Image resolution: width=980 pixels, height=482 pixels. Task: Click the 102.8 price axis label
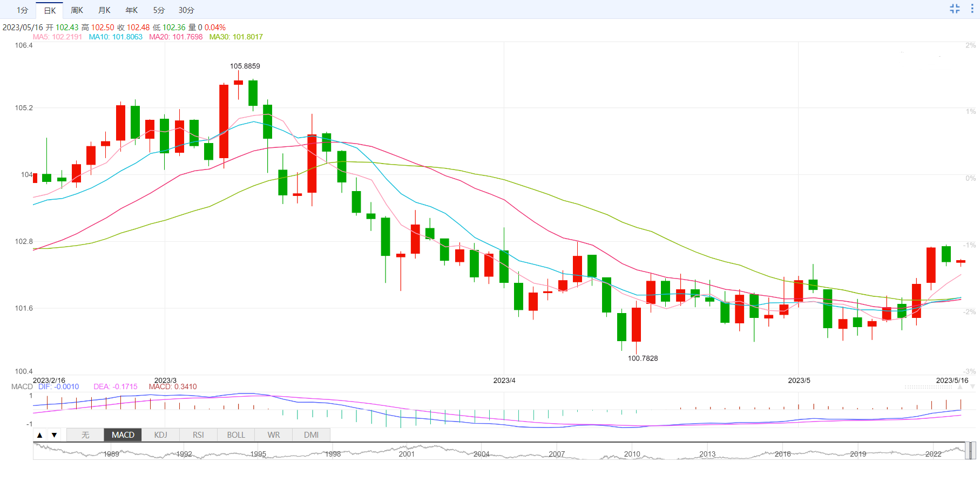coord(24,241)
